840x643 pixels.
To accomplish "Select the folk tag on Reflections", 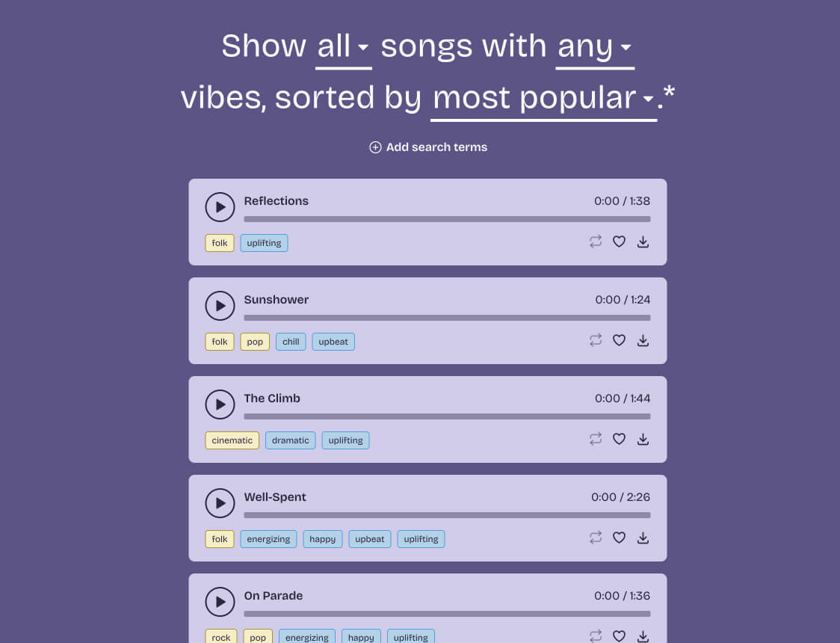I will [x=219, y=242].
